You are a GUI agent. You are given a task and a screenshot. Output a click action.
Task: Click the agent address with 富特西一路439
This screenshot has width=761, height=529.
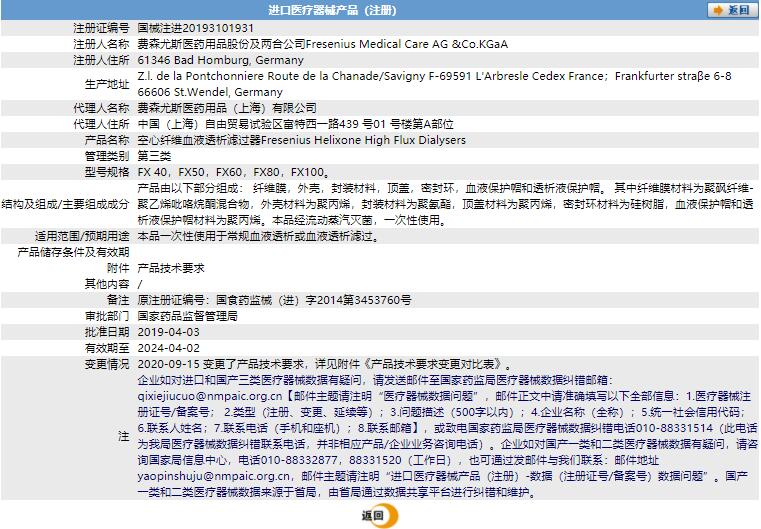coord(296,124)
